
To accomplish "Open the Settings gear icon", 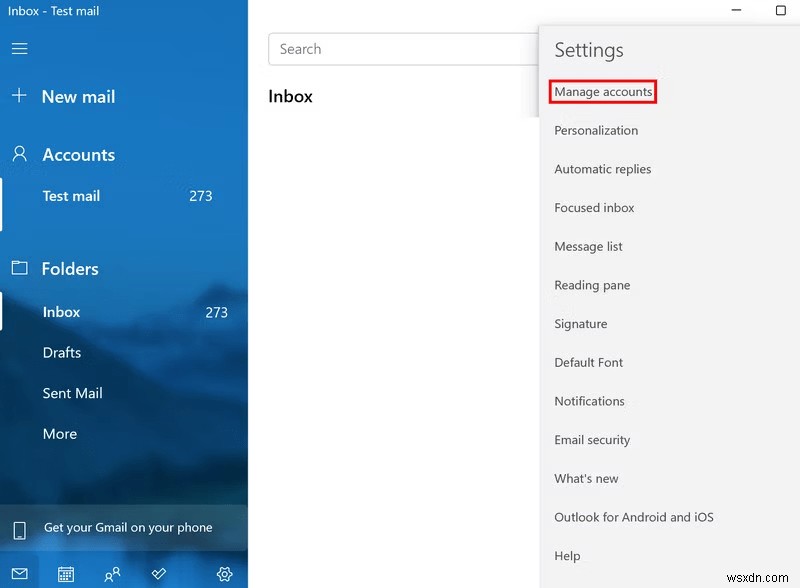I will coord(224,573).
